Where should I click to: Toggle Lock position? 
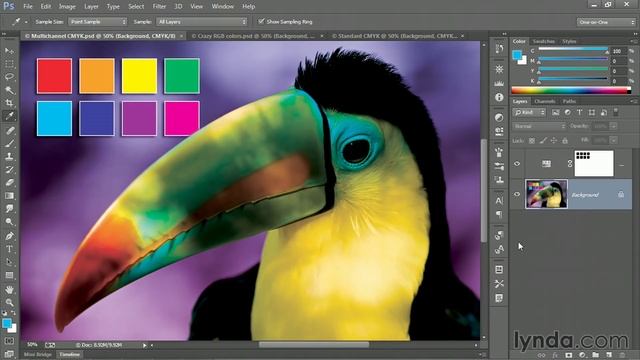point(554,140)
